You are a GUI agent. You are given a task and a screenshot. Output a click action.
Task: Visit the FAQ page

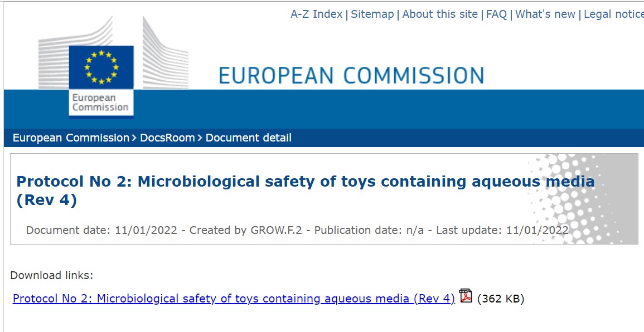coord(496,14)
